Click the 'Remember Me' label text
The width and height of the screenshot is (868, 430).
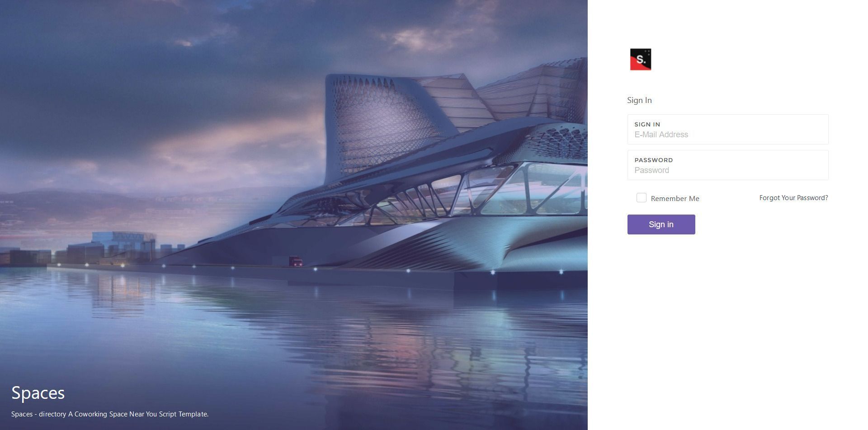[675, 198]
